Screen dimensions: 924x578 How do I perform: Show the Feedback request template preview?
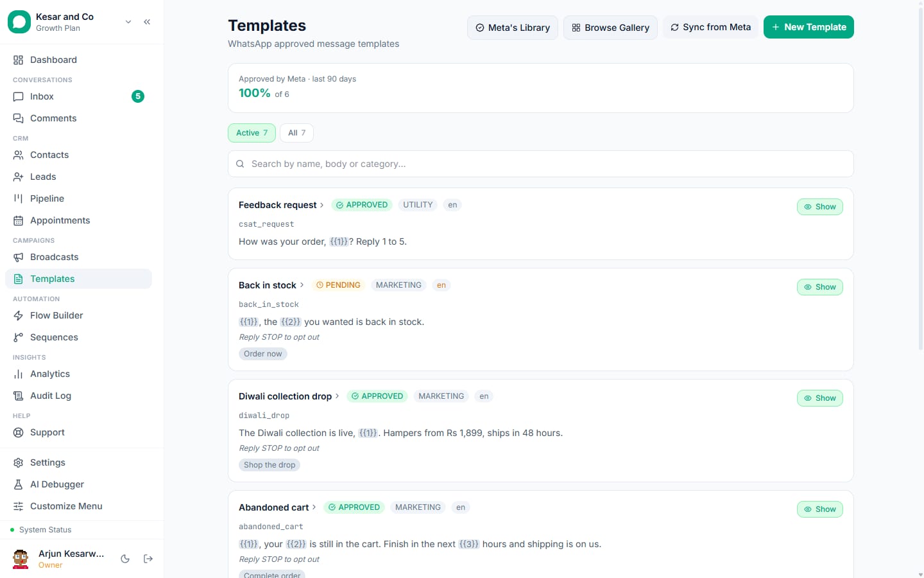(x=819, y=207)
